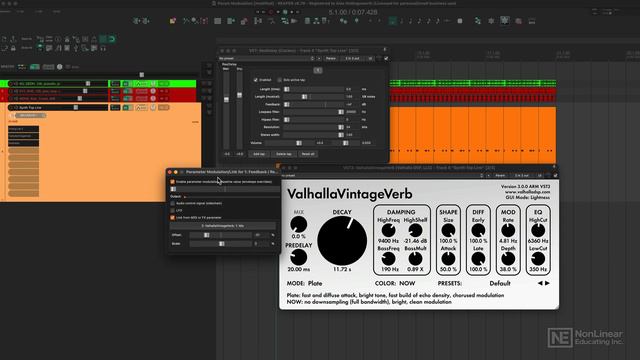The width and height of the screenshot is (640, 360).
Task: Click the DIFF Early knob
Action: coord(478,230)
